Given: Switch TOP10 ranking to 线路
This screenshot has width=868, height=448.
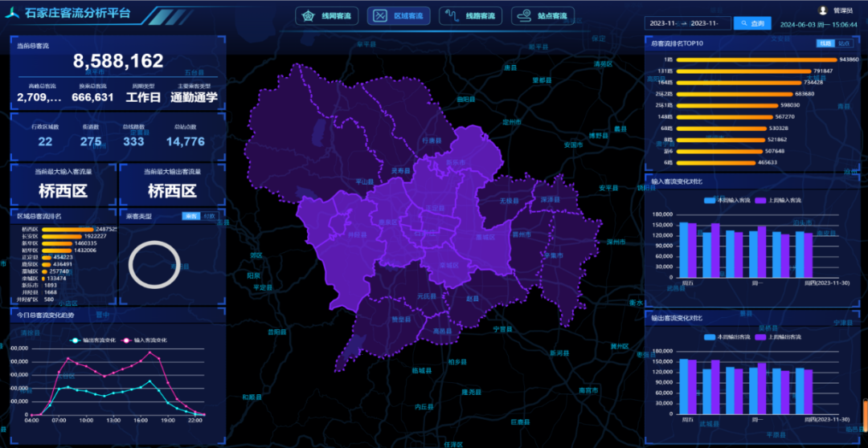Looking at the screenshot, I should [825, 43].
